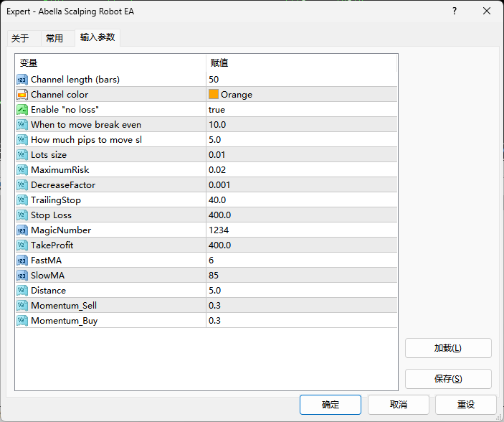
Task: Click the boolean icon beside Enable "no loss"
Action: coord(22,110)
